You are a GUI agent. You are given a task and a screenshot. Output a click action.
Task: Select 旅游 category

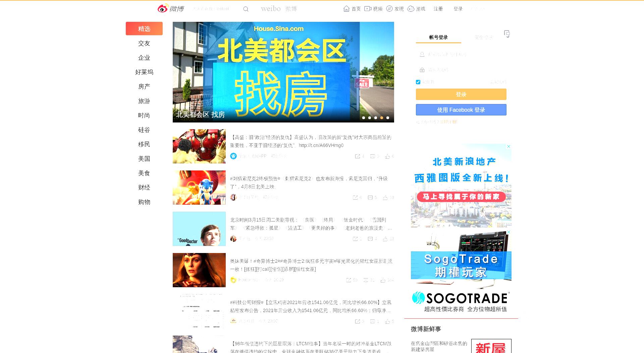(144, 101)
